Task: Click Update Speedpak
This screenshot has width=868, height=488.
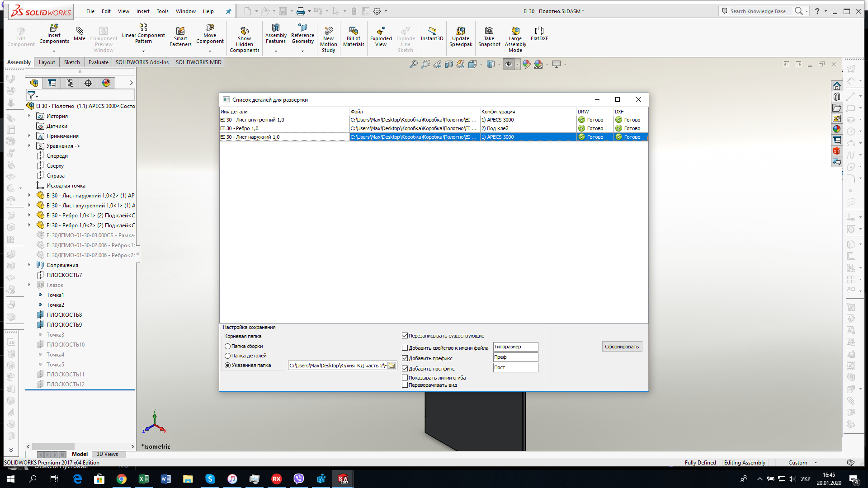Action: pyautogui.click(x=461, y=37)
